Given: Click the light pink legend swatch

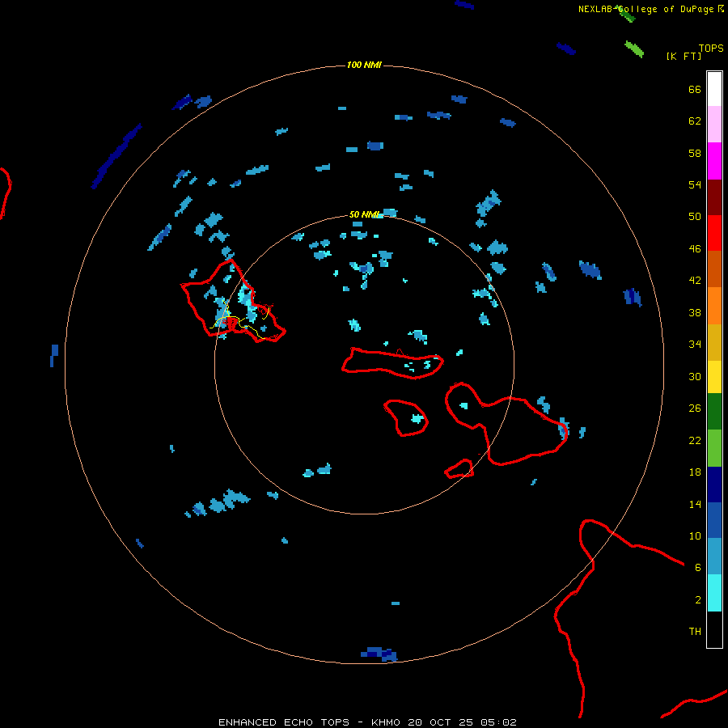Looking at the screenshot, I should coord(714,125).
